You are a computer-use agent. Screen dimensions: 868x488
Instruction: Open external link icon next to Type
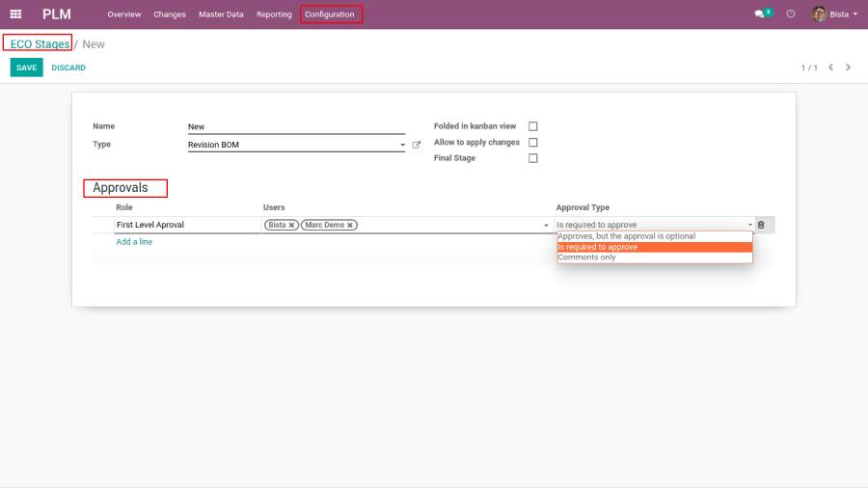(x=417, y=145)
